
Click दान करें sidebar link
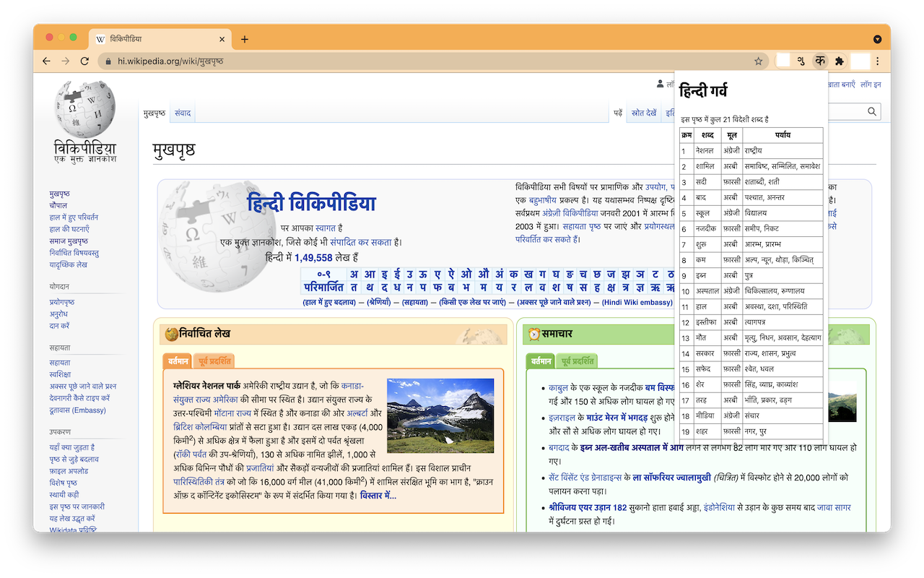[60, 326]
